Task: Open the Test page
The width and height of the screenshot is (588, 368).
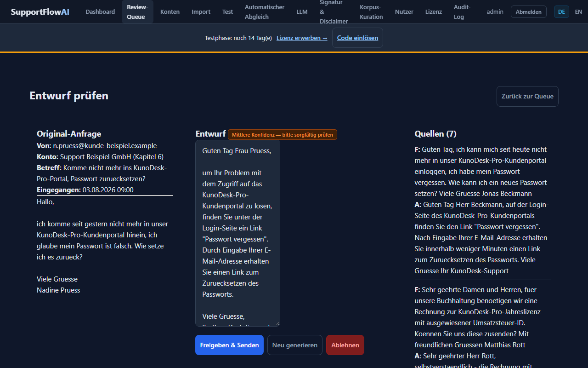Action: point(227,12)
